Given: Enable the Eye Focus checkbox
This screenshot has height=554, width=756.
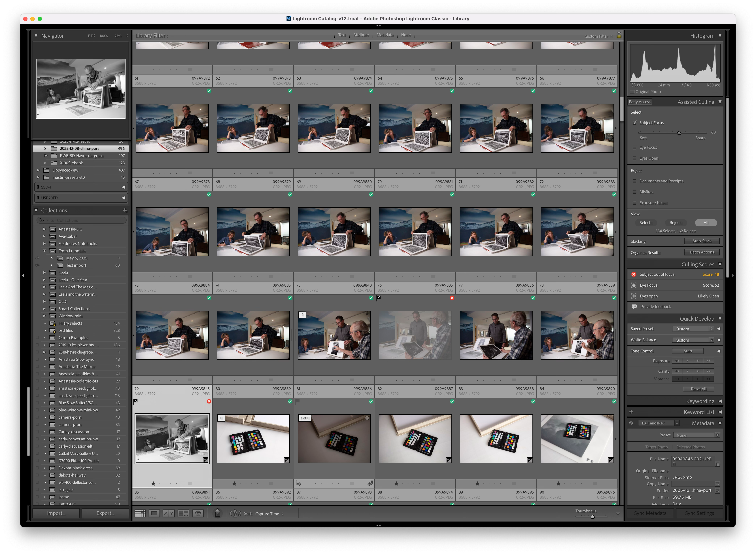Looking at the screenshot, I should coord(634,147).
